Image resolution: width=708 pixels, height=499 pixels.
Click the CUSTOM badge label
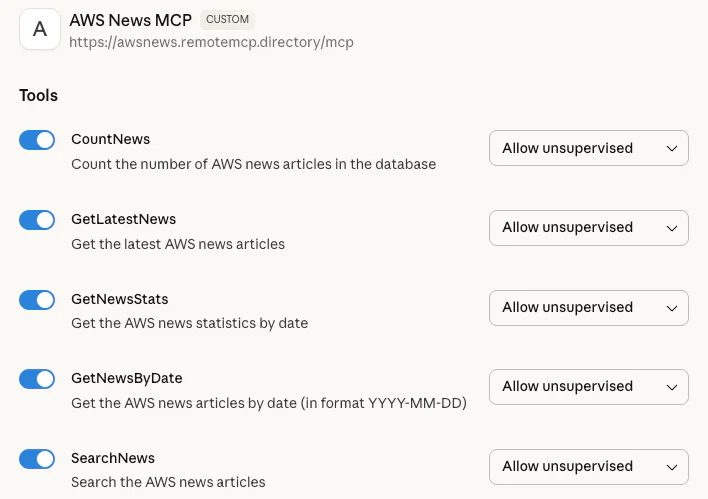[227, 19]
